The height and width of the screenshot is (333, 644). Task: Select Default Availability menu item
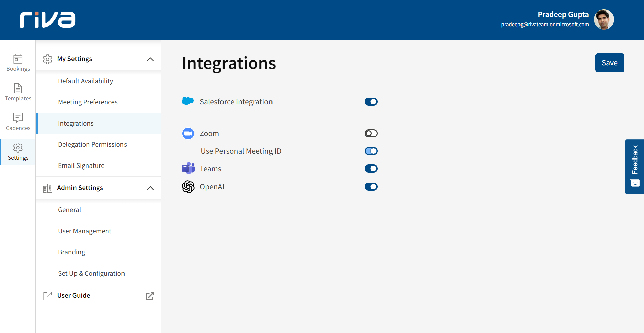point(98,81)
